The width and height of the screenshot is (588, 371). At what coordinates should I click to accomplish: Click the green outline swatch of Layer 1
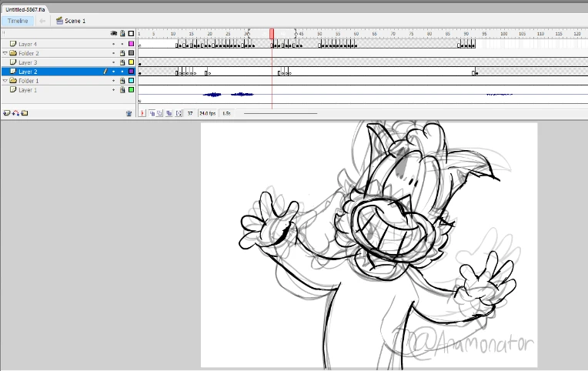click(x=131, y=89)
